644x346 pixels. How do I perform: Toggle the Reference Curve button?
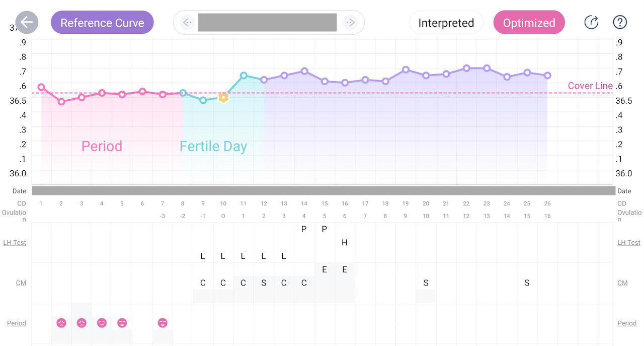click(102, 23)
